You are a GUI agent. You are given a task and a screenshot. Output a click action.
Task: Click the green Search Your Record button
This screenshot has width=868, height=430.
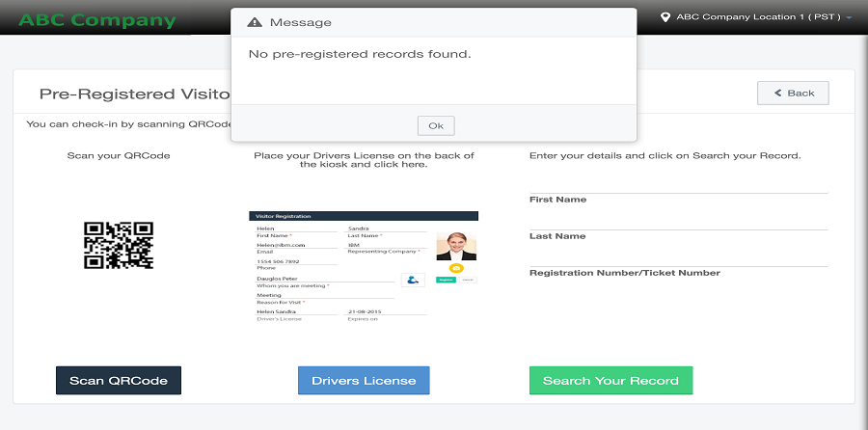pos(610,380)
